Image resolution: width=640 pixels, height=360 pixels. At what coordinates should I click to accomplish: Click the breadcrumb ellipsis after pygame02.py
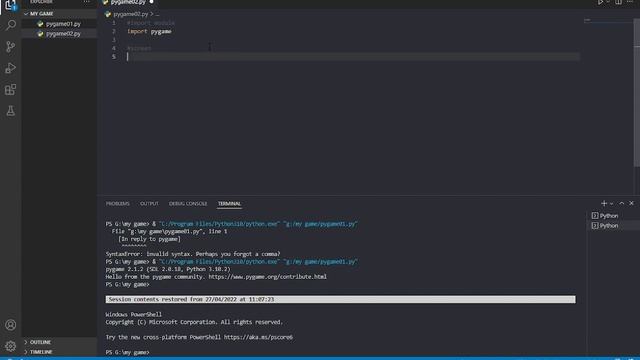[x=157, y=14]
